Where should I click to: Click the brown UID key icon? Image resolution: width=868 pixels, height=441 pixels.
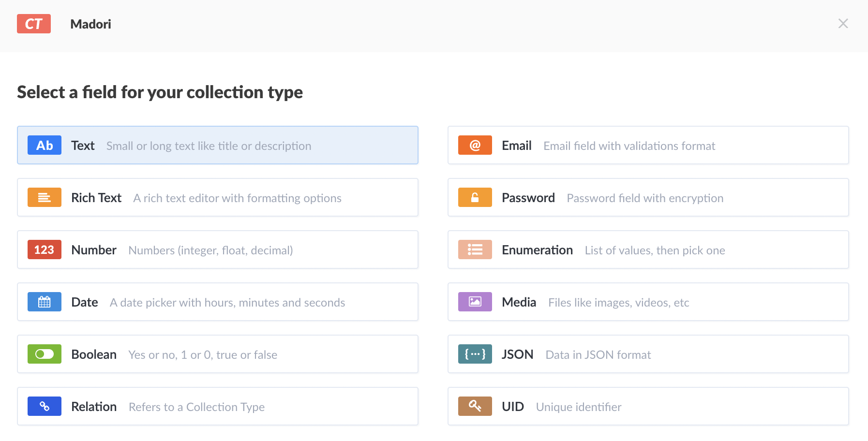[x=475, y=406]
